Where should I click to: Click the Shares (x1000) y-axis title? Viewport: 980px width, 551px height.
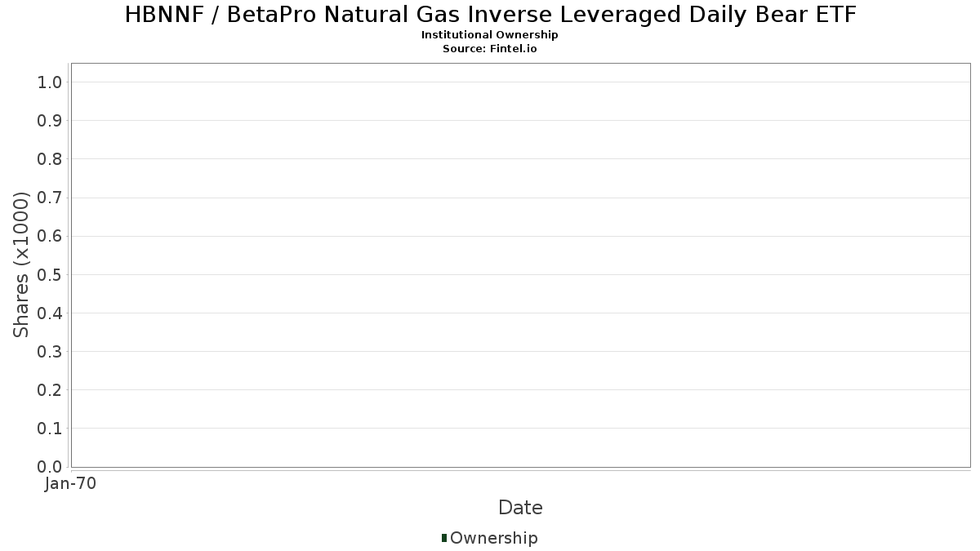tap(21, 264)
